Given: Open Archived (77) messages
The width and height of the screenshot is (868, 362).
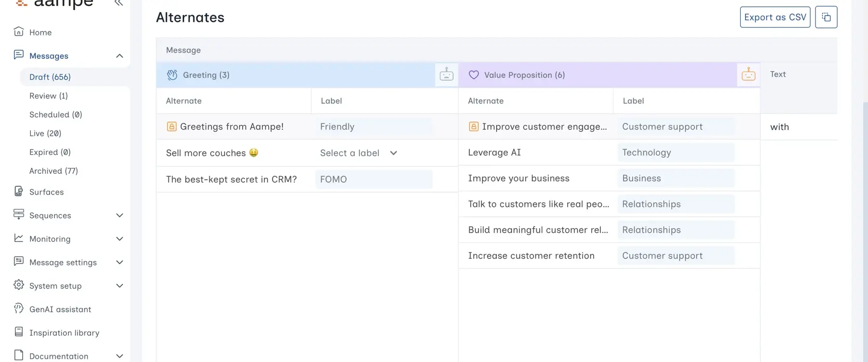Looking at the screenshot, I should point(54,171).
